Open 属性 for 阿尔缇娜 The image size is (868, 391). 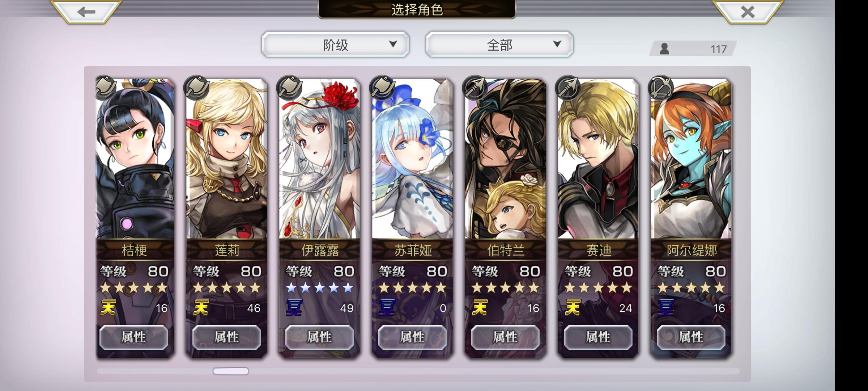(x=691, y=337)
